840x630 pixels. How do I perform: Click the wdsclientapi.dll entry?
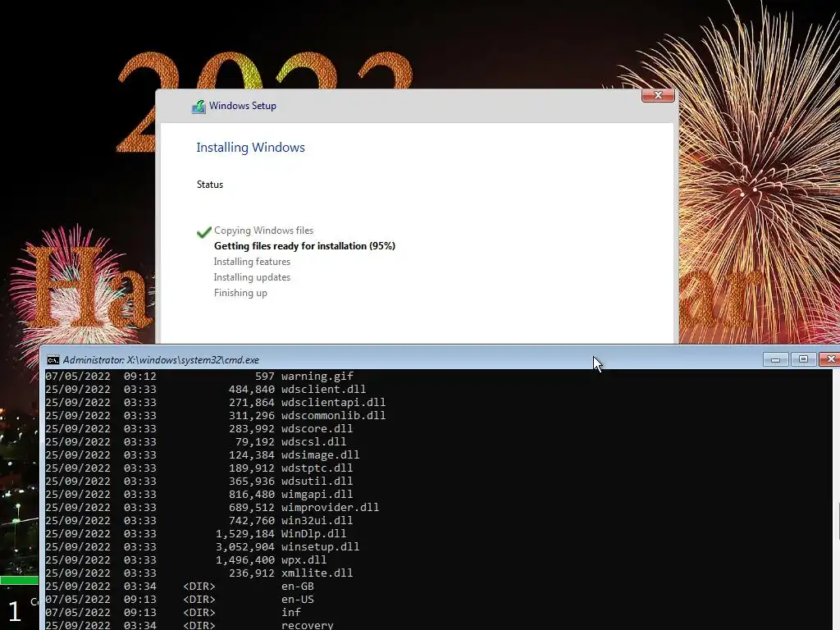click(x=333, y=402)
